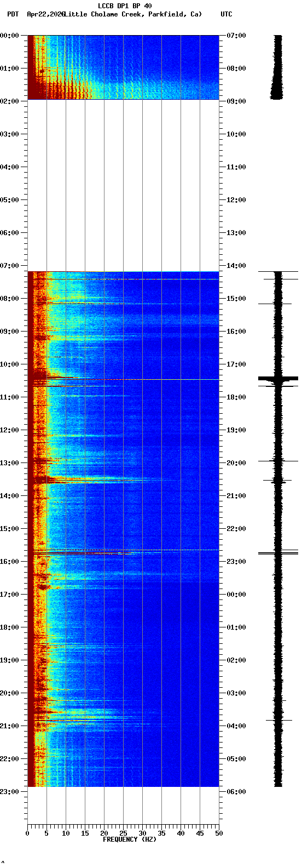Click the early-morning seismogram trace near 08:00 UTC
Screen dimensions: 302x868
pyautogui.click(x=278, y=67)
